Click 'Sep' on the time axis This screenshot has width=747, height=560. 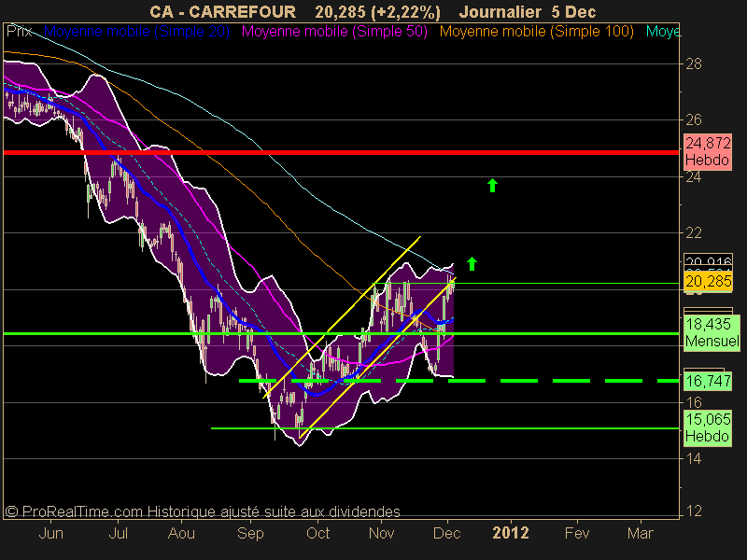pos(250,533)
